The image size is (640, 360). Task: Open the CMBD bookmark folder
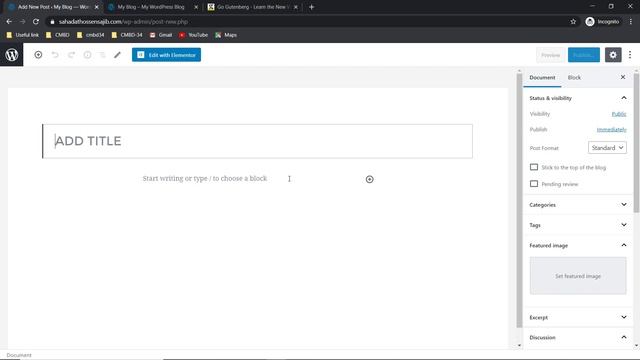pos(58,35)
